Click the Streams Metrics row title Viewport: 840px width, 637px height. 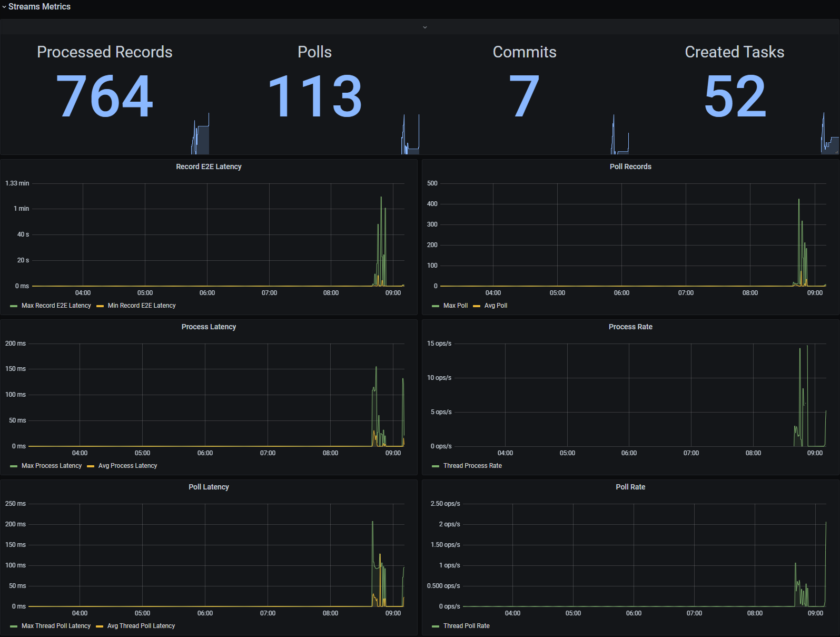(x=39, y=7)
